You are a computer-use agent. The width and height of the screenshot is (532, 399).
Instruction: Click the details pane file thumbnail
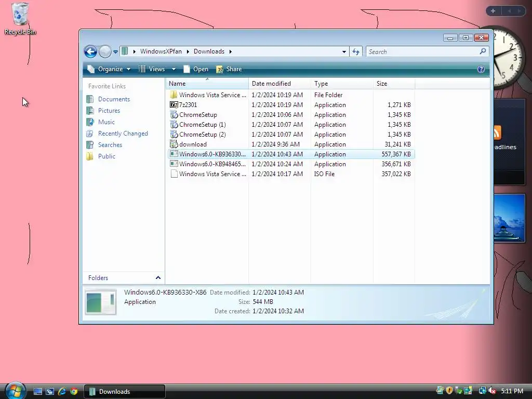[101, 302]
